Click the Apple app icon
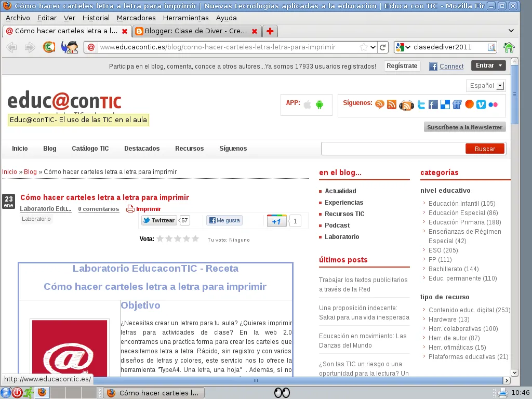Screen dimensions: 532x399 308,104
